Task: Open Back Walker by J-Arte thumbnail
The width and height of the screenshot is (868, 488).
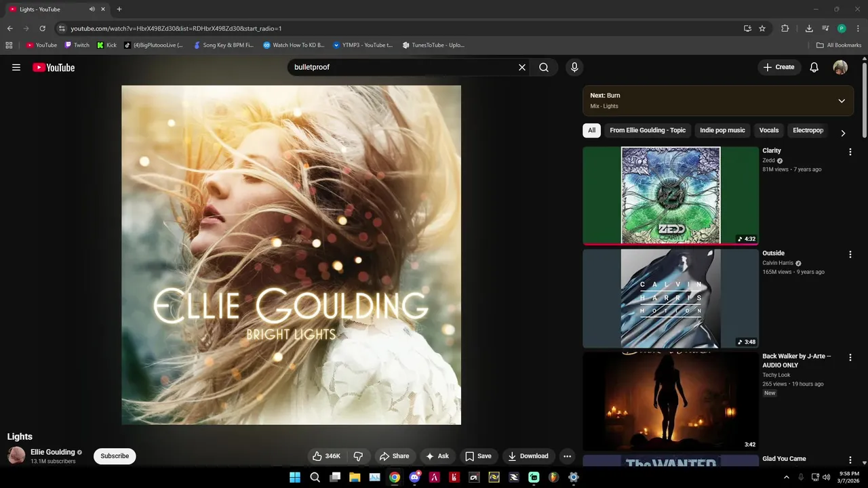Action: pyautogui.click(x=671, y=401)
